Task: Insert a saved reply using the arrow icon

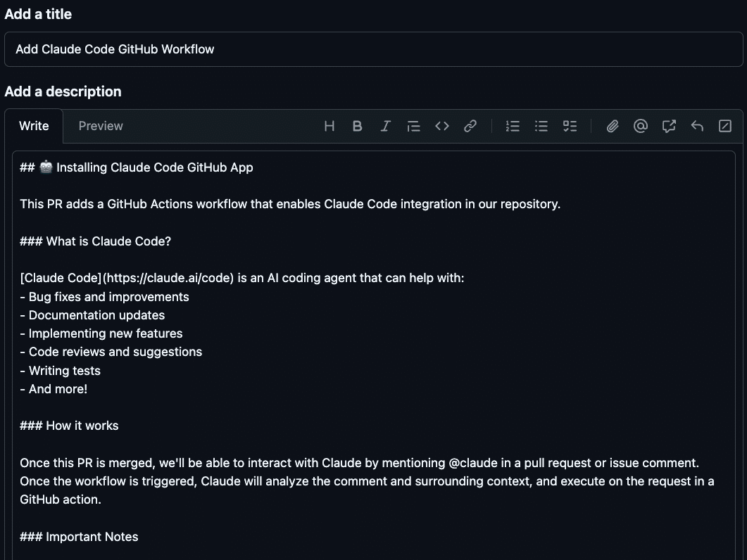Action: 696,126
